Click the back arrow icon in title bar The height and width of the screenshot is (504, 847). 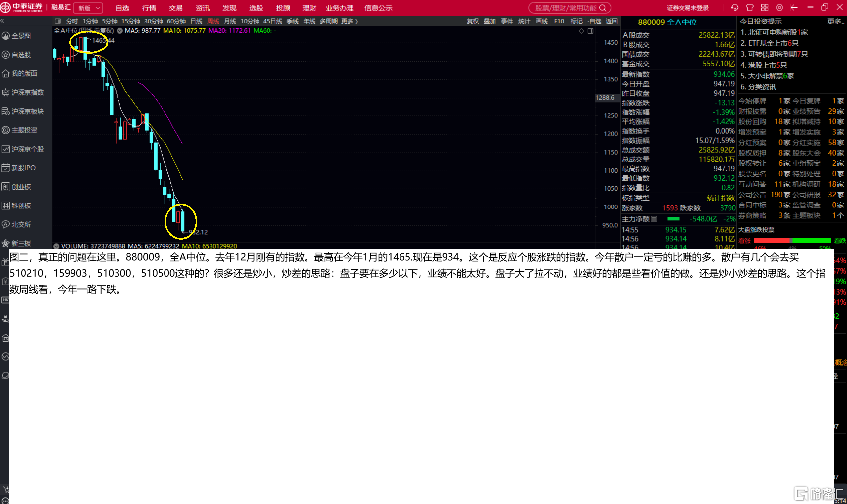pyautogui.click(x=794, y=8)
